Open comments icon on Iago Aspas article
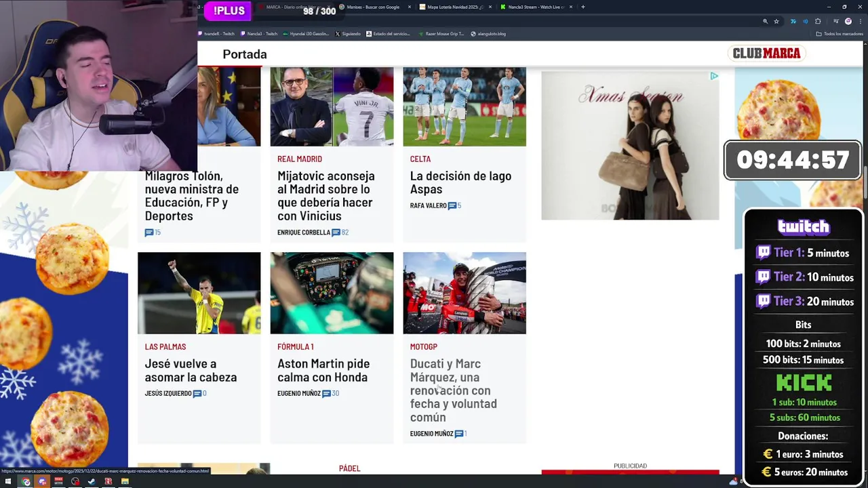 click(x=452, y=205)
